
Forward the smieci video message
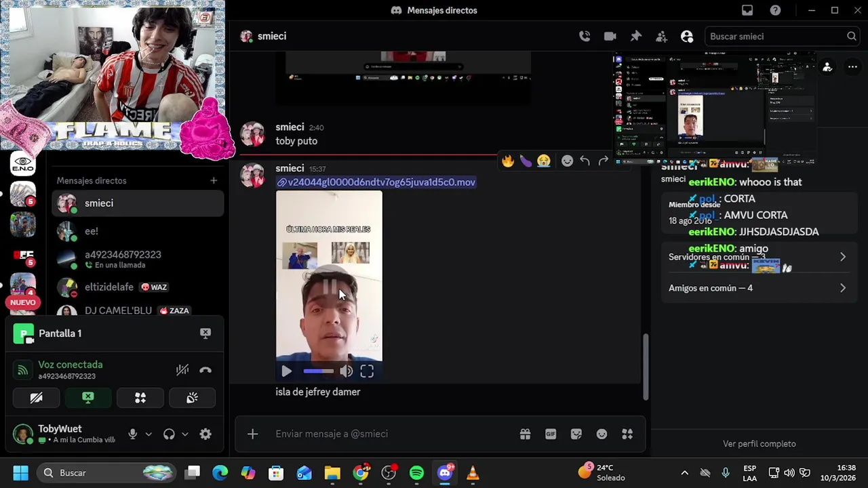click(x=603, y=161)
